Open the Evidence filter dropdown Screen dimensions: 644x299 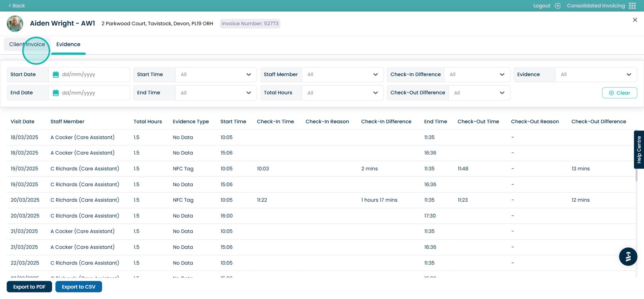595,74
